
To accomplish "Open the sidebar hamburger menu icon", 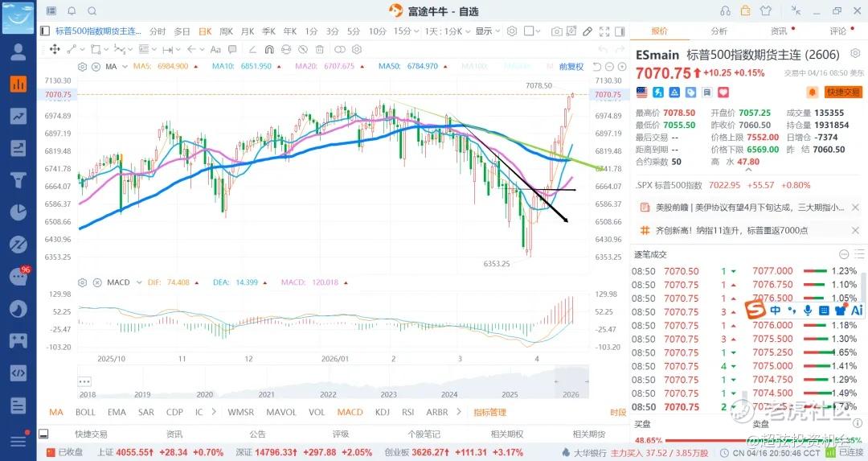I will 18,441.
